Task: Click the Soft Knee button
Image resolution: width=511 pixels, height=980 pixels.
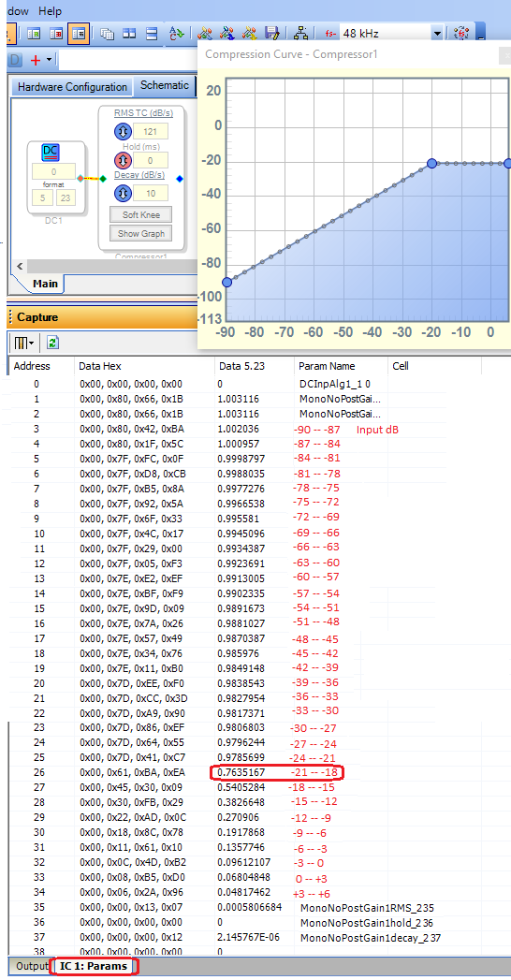Action: [140, 215]
